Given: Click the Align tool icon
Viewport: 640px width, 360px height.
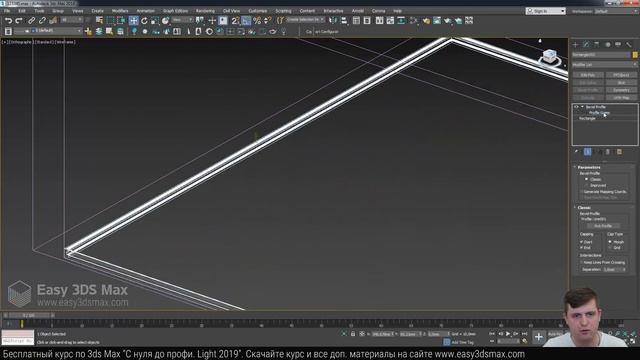Looking at the screenshot, I should pos(344,20).
